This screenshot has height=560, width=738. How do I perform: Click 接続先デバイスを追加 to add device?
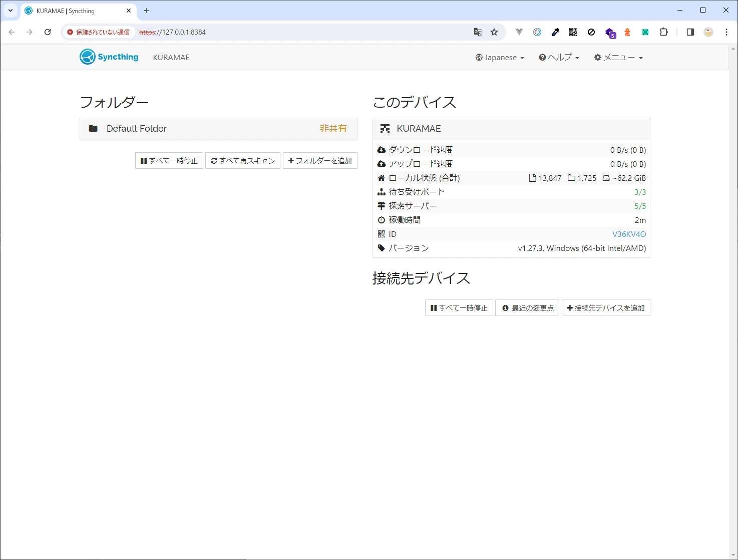(606, 308)
